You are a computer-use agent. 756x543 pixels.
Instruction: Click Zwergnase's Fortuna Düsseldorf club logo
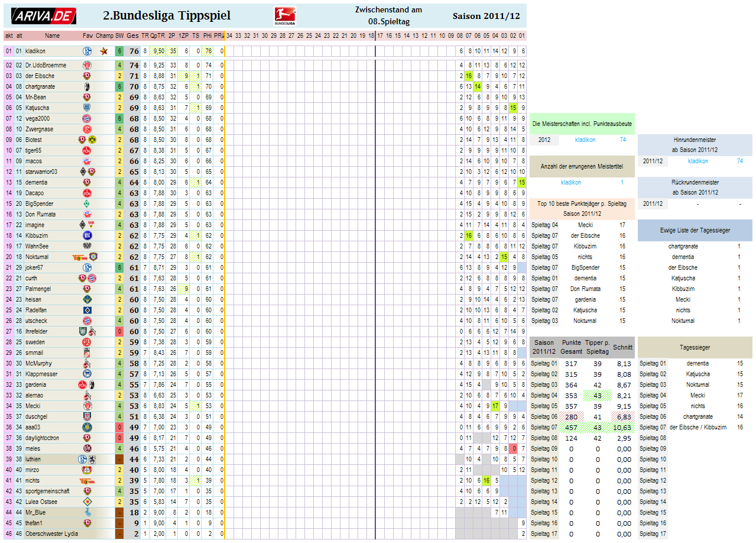[87, 130]
